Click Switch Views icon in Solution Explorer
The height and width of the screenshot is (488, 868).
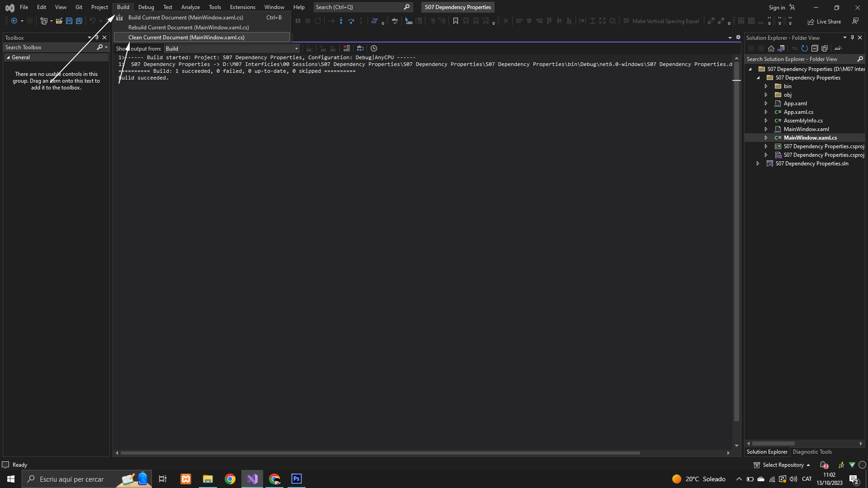tap(781, 48)
